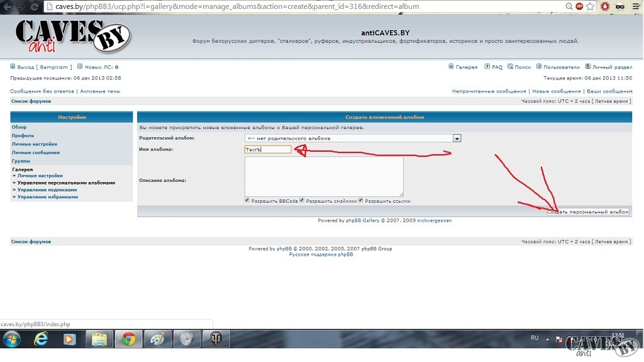Open RU language switcher in taskbar
Viewport: 644px width, 362px height.
535,338
